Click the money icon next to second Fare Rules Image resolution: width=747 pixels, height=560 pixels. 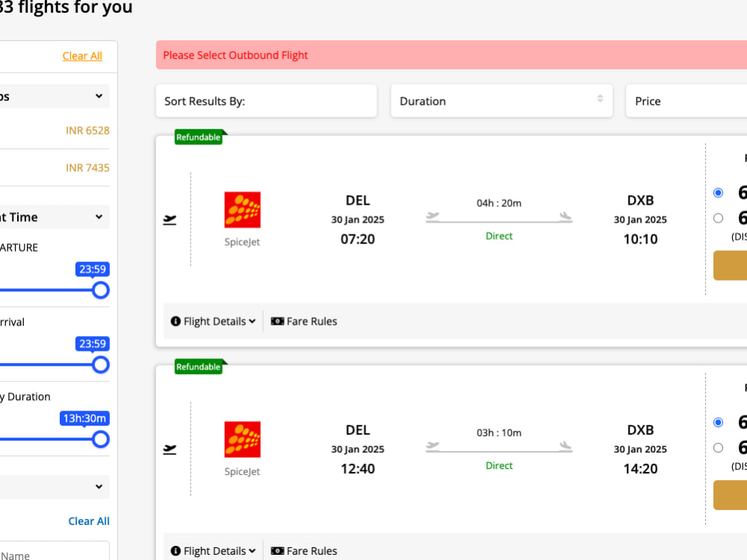277,551
